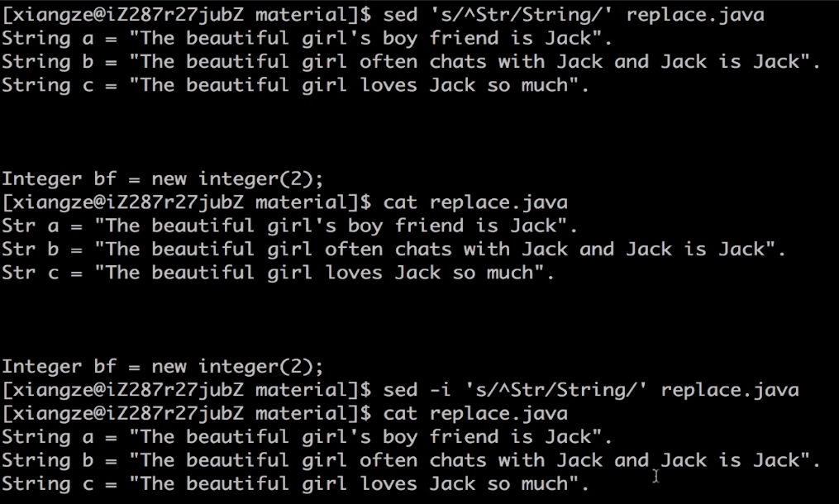Click 'replace.java' in the sed -i command line

point(730,390)
